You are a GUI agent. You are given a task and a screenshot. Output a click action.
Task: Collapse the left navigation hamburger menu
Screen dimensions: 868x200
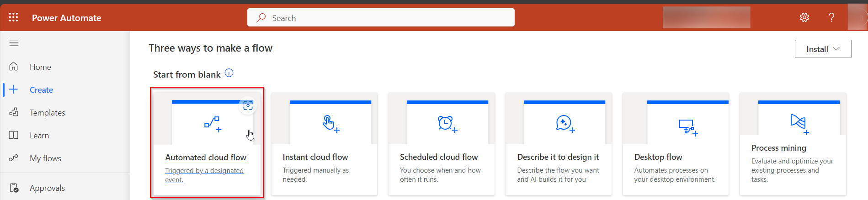pos(14,43)
